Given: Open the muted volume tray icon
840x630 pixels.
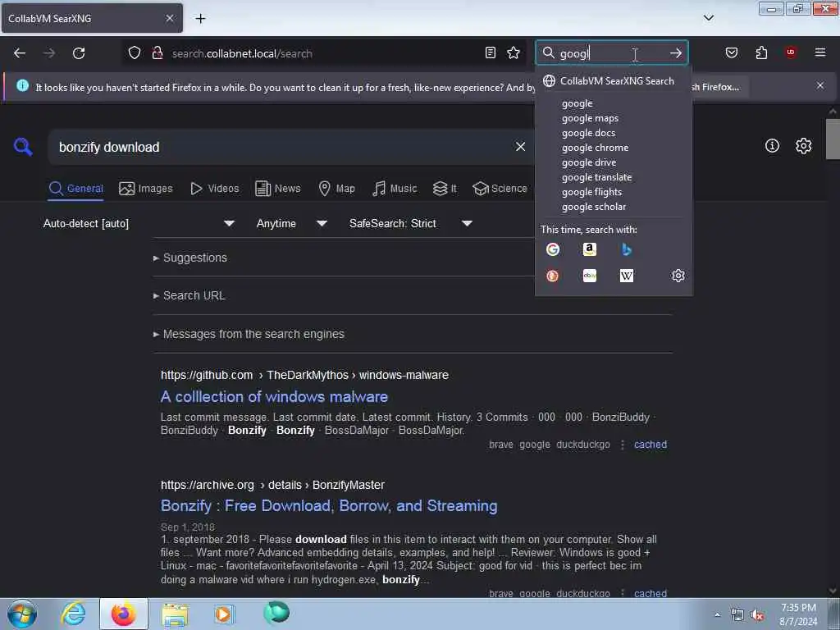Looking at the screenshot, I should 757,615.
